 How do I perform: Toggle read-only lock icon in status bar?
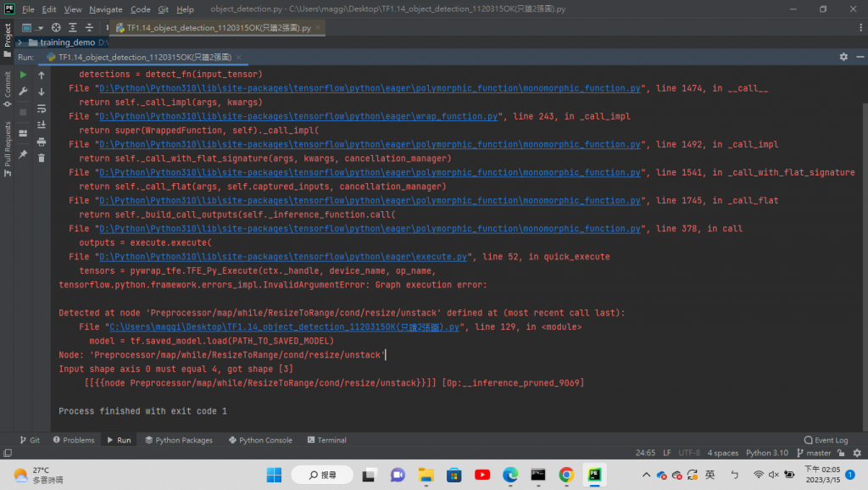pyautogui.click(x=842, y=453)
